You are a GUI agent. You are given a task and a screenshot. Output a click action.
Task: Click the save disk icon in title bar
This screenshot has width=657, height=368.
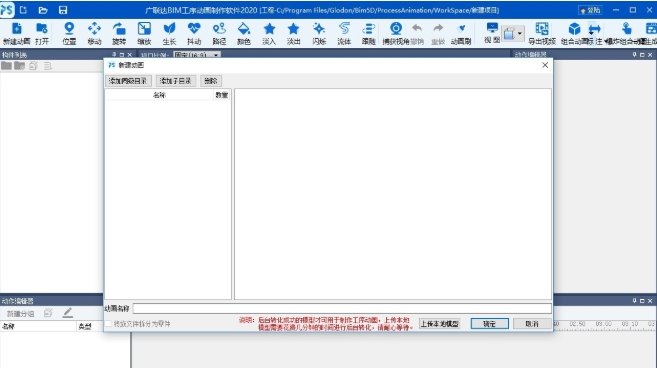tap(63, 10)
